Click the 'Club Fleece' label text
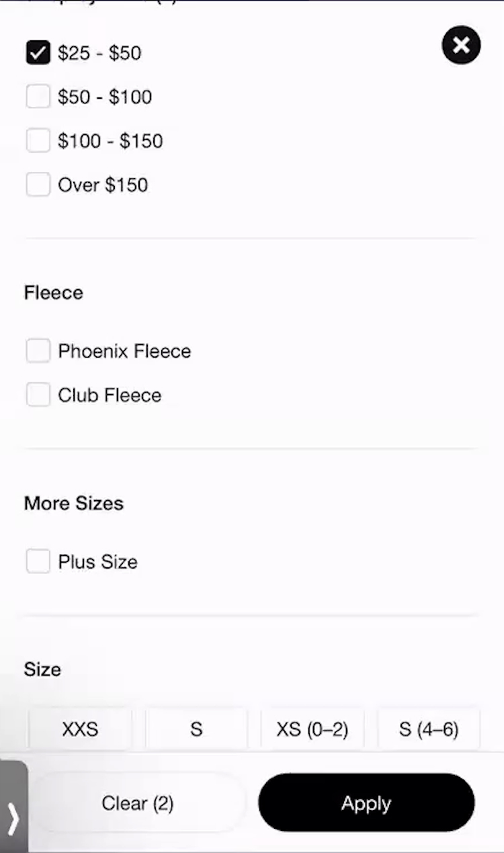 110,395
